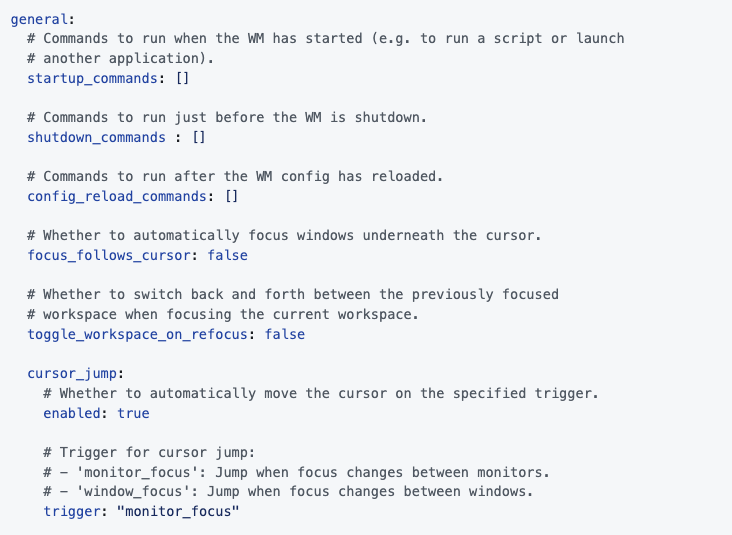Click the empty brackets after shutdown_commands
Viewport: 732px width, 535px height.
click(x=199, y=137)
